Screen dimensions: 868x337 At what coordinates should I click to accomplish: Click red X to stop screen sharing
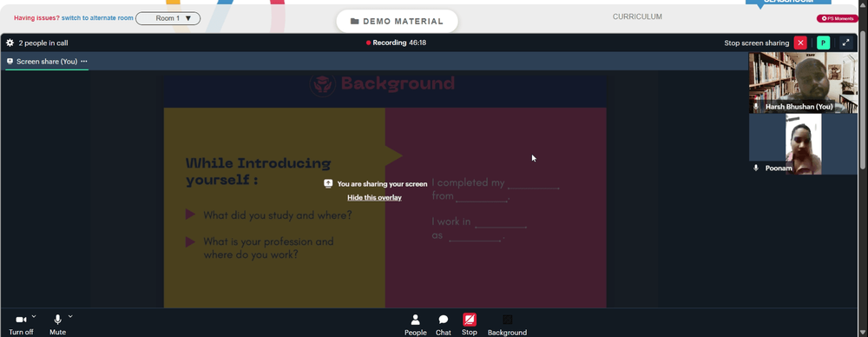(800, 43)
